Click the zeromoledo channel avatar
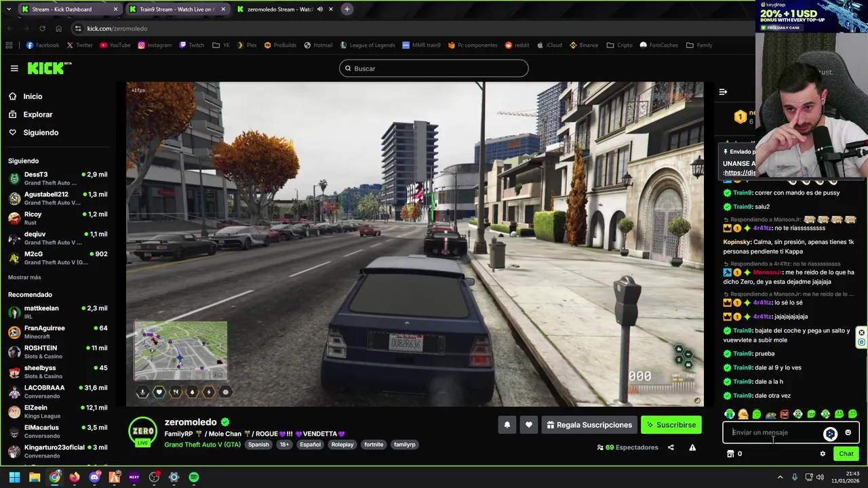 pos(144,432)
